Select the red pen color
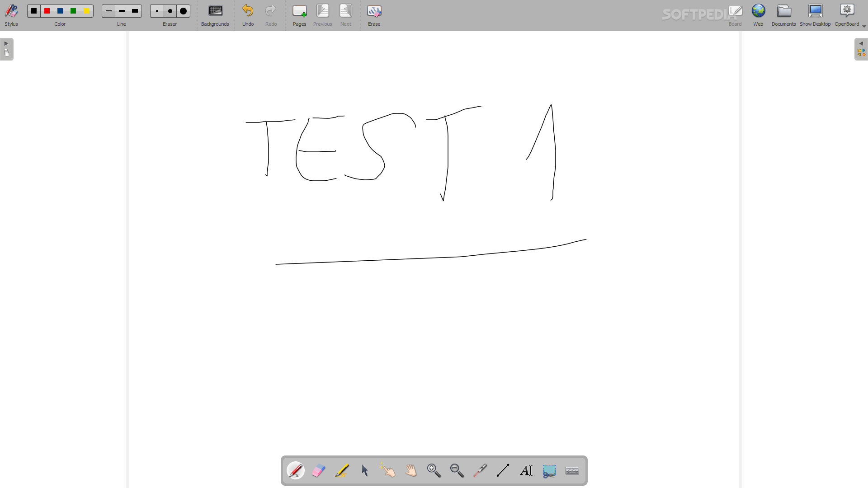The height and width of the screenshot is (488, 868). coord(47,11)
